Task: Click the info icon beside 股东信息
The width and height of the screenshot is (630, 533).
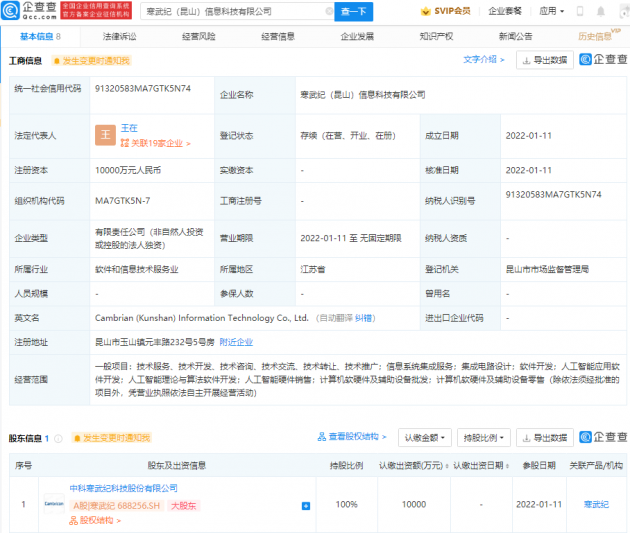Action: pos(58,438)
